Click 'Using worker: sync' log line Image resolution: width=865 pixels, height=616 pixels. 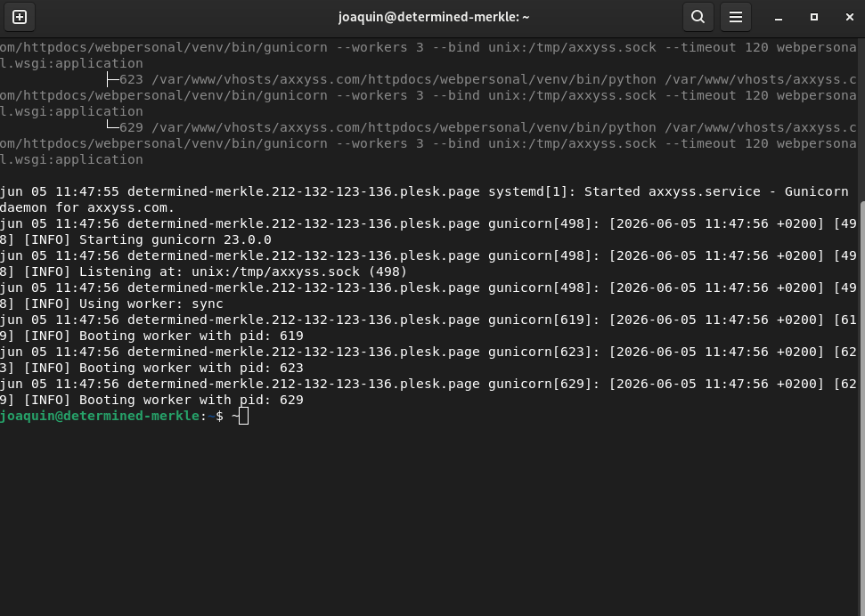(x=151, y=304)
